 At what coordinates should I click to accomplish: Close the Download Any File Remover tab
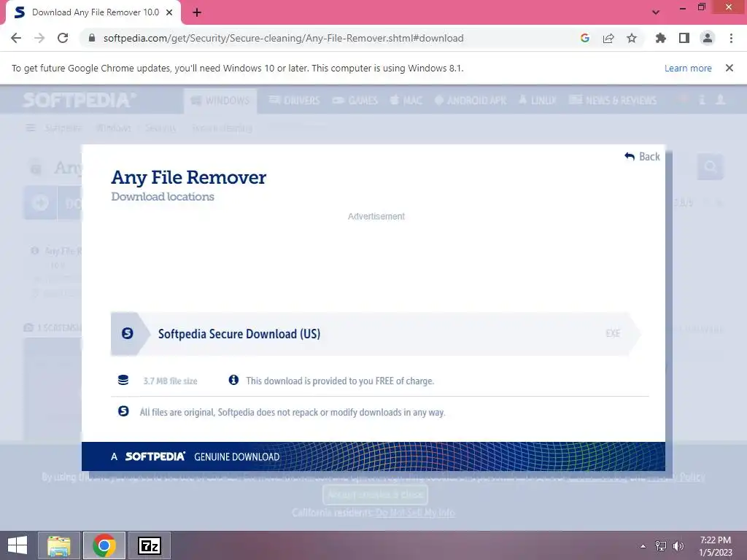pos(169,12)
